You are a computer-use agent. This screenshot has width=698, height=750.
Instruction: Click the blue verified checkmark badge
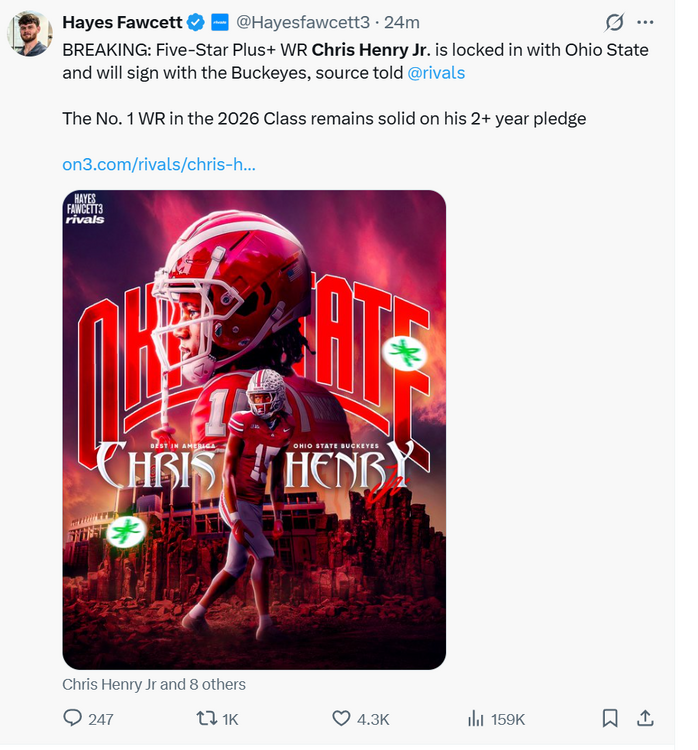[198, 22]
